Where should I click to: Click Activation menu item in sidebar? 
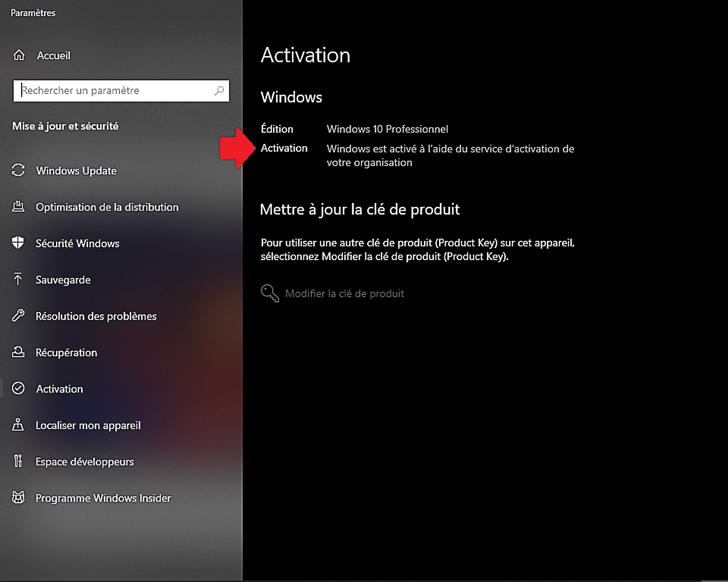coord(59,389)
